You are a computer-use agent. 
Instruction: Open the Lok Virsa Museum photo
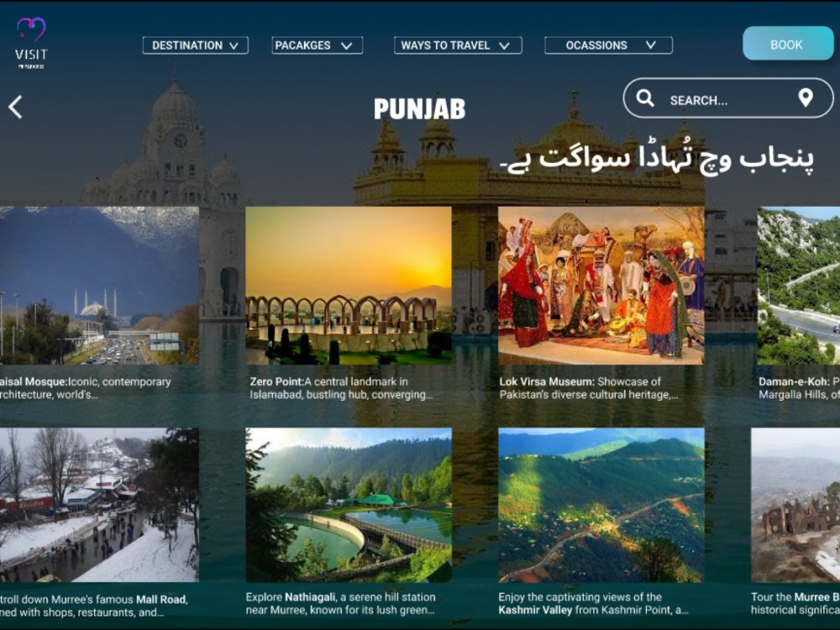point(601,286)
